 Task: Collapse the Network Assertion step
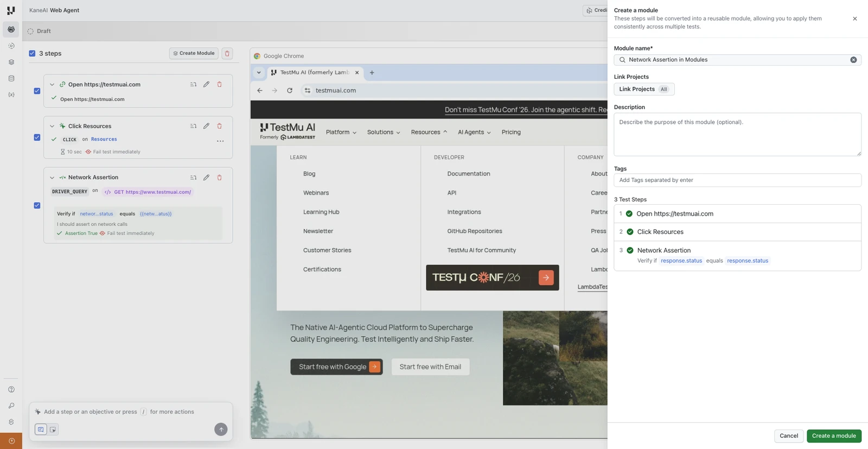(52, 178)
